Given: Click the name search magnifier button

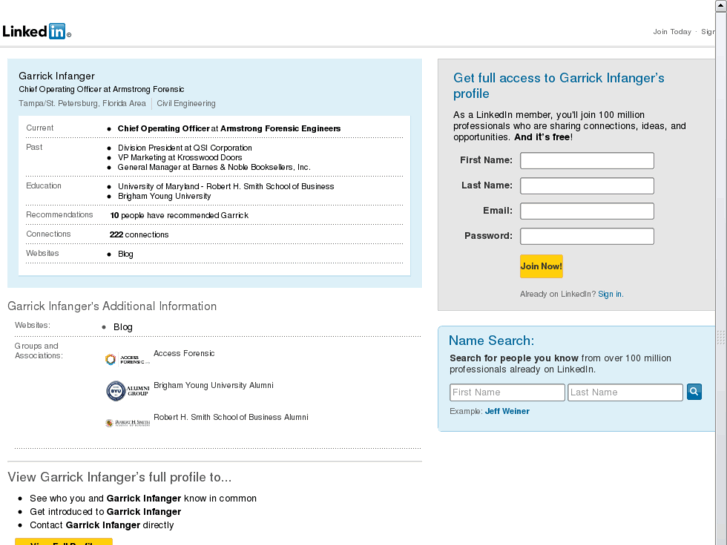Looking at the screenshot, I should pos(694,392).
